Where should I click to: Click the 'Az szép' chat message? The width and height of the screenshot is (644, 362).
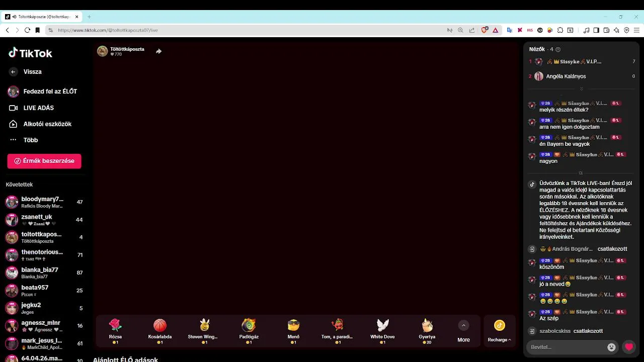549,318
